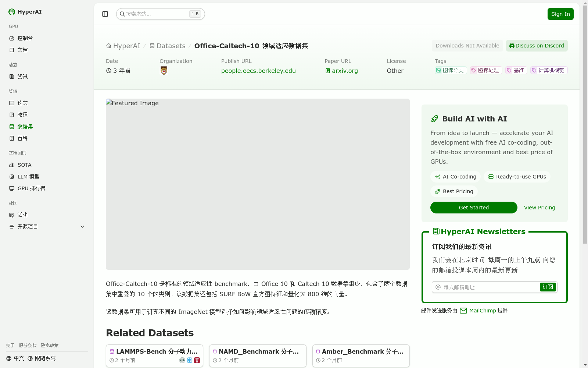Click the red icon on LAMMPS-Bench card
This screenshot has width=588, height=368.
coord(197,360)
